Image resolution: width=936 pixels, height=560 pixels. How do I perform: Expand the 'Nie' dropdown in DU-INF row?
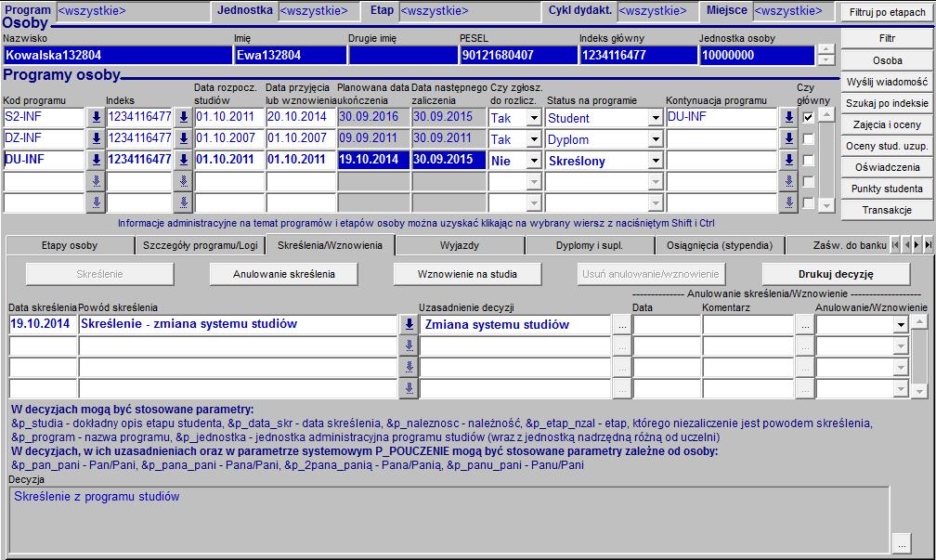pos(534,161)
